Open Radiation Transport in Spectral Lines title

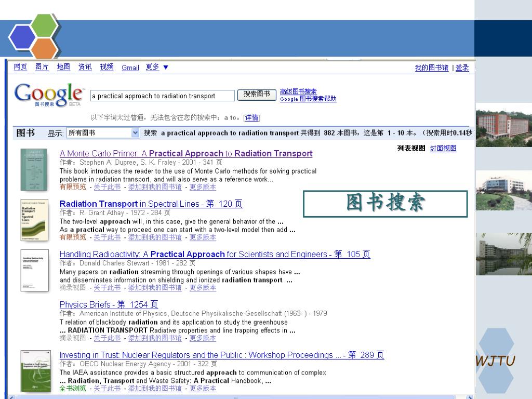[151, 204]
